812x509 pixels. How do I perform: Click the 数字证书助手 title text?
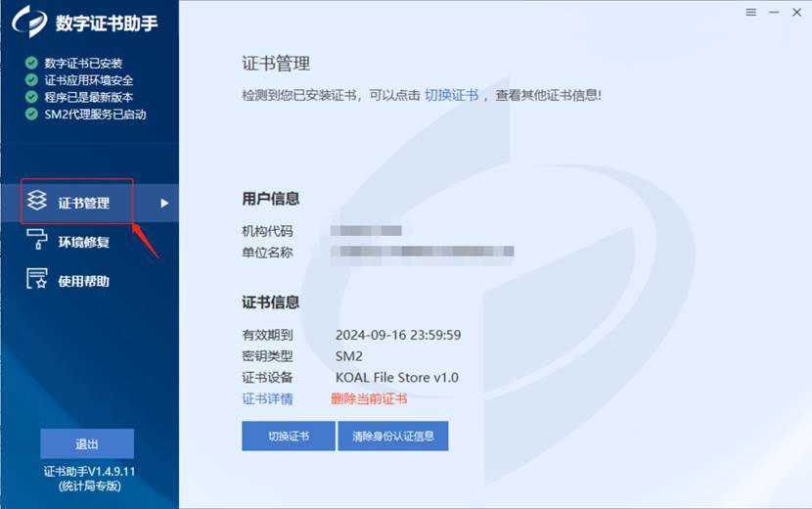(107, 23)
